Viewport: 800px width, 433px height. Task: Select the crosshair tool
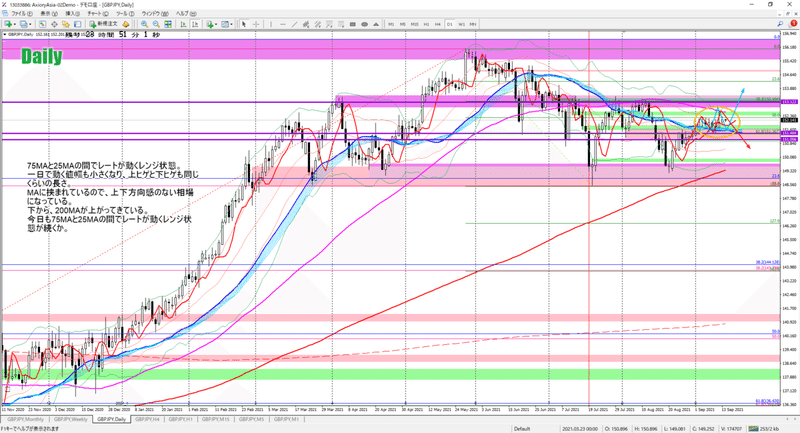[x=256, y=24]
